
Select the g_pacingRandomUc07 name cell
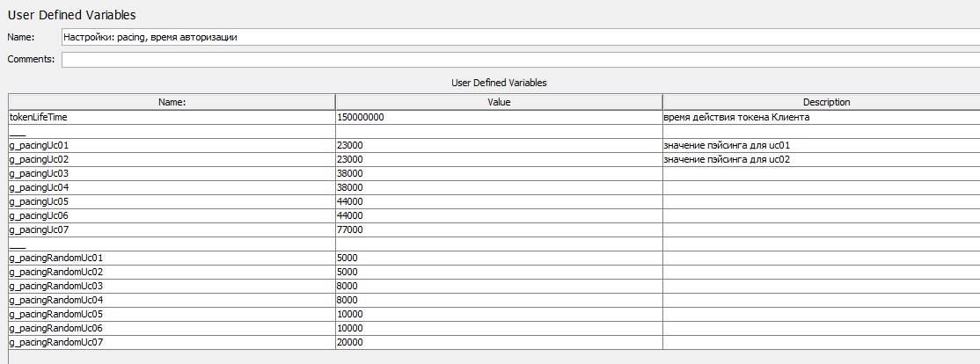tap(172, 342)
